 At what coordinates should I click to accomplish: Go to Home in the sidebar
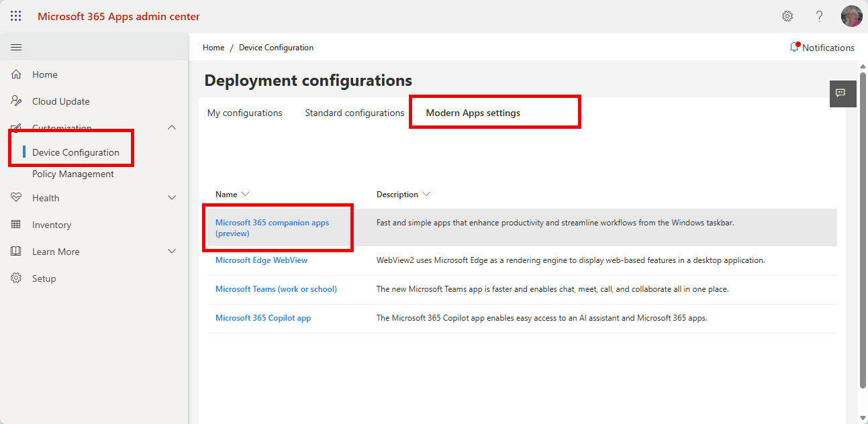point(44,74)
